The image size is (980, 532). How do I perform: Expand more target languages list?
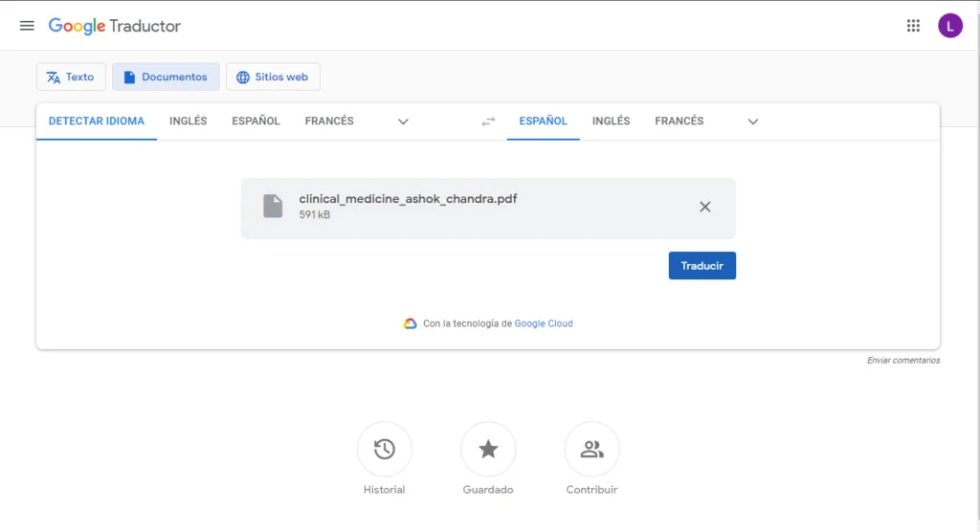753,122
